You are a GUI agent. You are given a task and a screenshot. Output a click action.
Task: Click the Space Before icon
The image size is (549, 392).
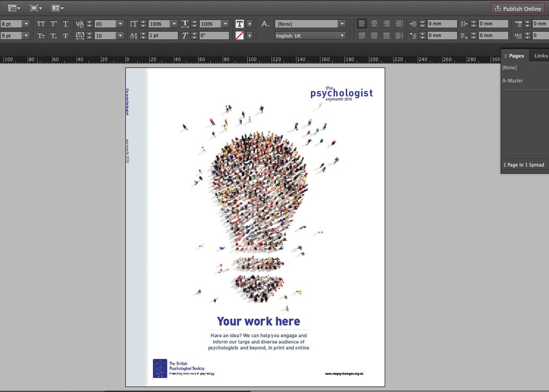click(518, 24)
